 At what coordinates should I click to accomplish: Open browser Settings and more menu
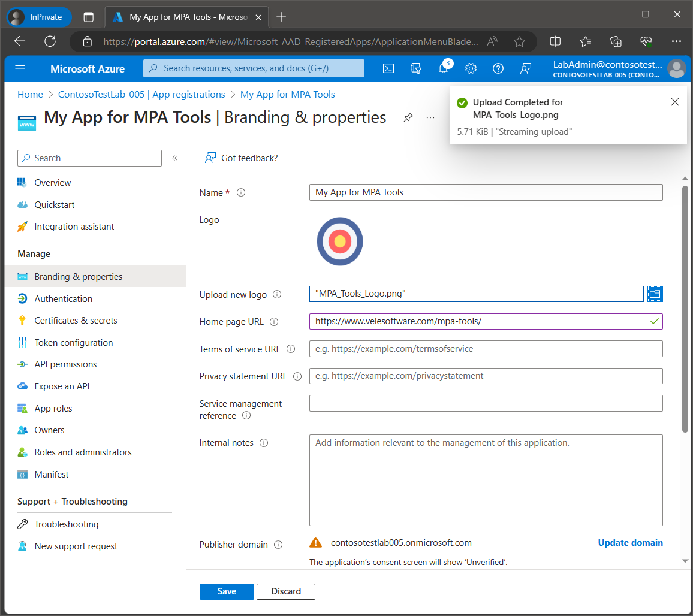(x=676, y=41)
